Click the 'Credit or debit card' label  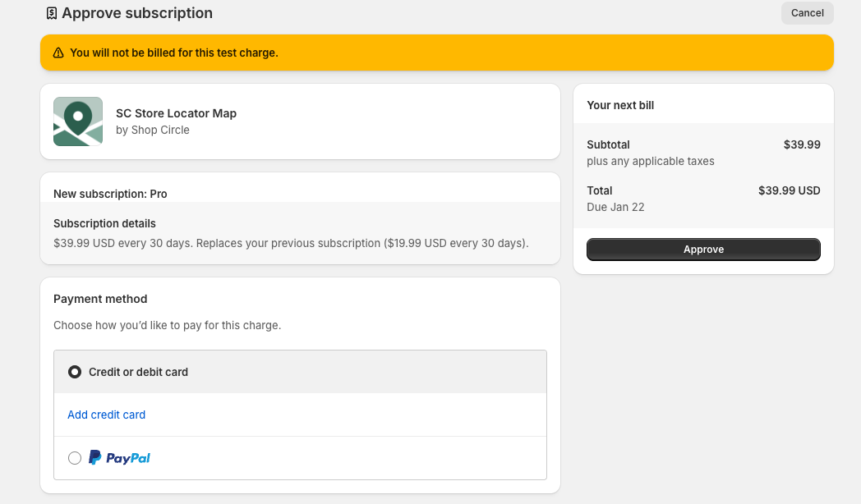click(x=138, y=372)
